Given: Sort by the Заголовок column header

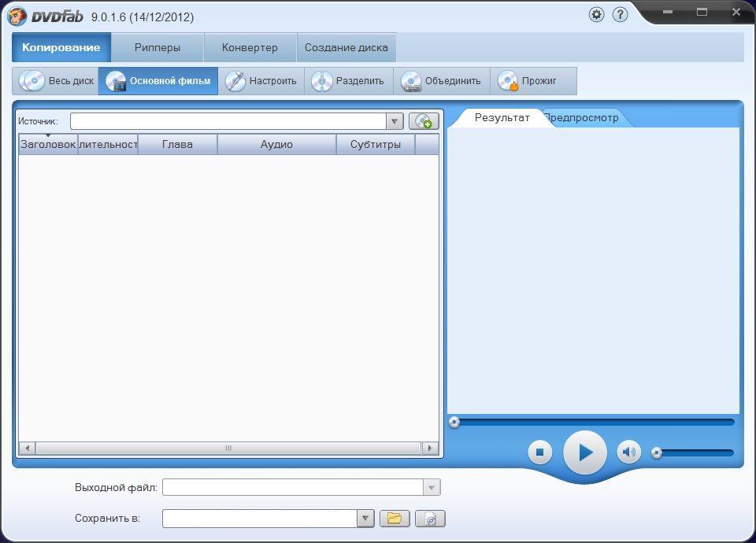Looking at the screenshot, I should click(x=48, y=145).
